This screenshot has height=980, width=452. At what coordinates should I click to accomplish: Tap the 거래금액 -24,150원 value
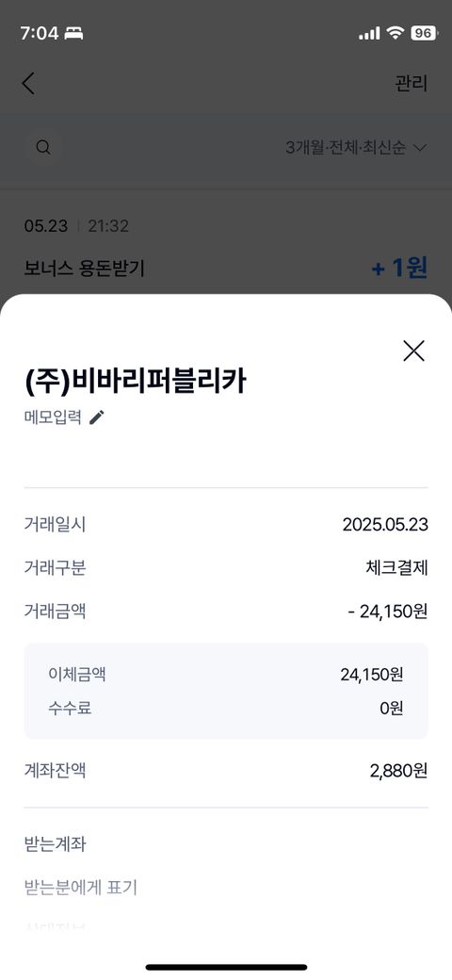[x=388, y=612]
